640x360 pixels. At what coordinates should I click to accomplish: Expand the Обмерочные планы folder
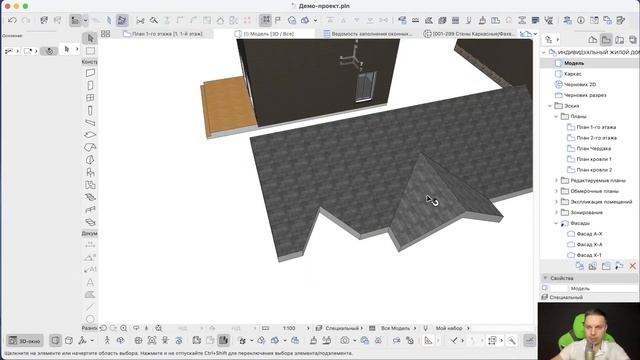coord(556,191)
